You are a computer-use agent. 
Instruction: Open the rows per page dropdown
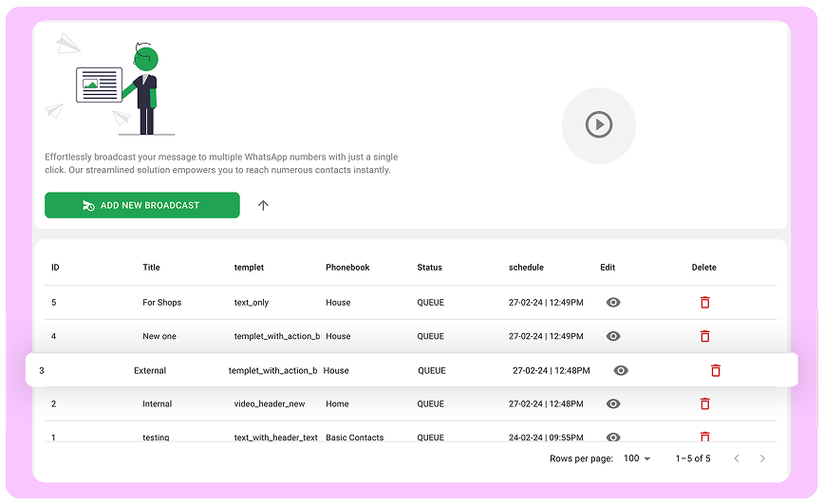[637, 458]
